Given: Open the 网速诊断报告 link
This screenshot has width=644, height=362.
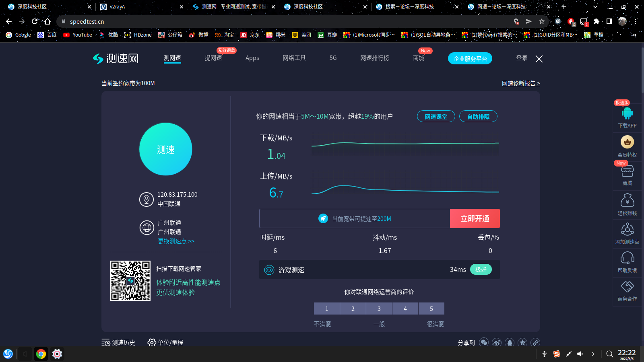Looking at the screenshot, I should 521,83.
